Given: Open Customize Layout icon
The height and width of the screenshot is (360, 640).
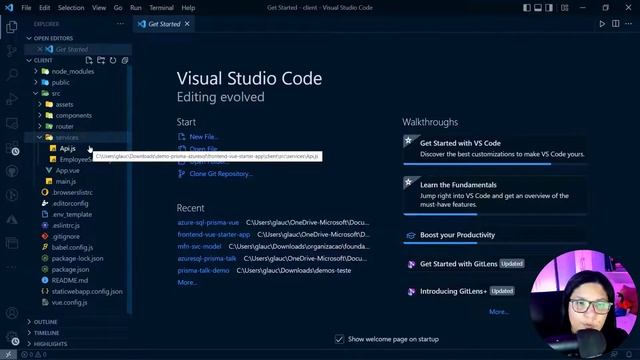Looking at the screenshot, I should (564, 7).
